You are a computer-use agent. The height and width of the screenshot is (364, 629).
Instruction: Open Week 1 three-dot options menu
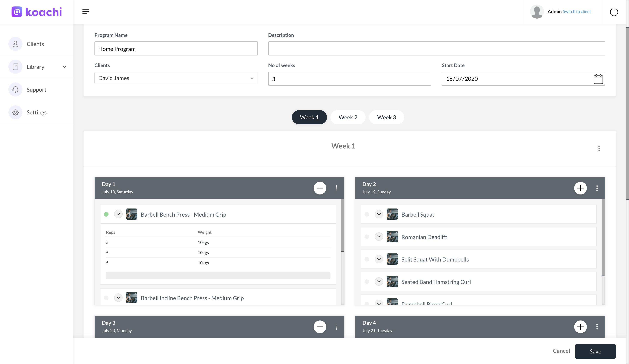599,148
